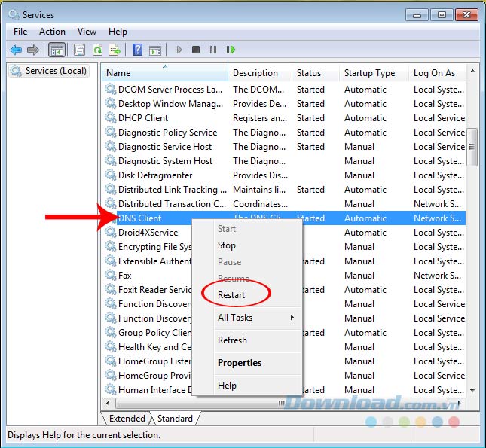
Task: Switch to the Standard tab
Action: tap(175, 419)
